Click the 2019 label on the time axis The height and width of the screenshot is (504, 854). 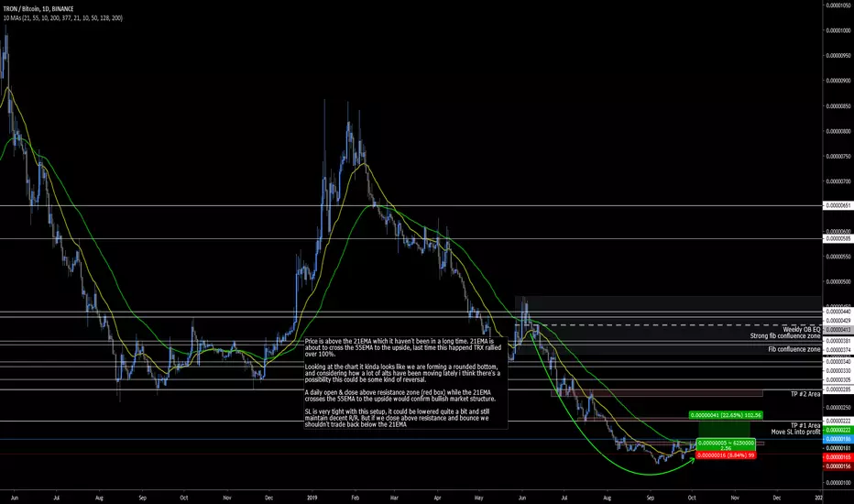(x=312, y=498)
